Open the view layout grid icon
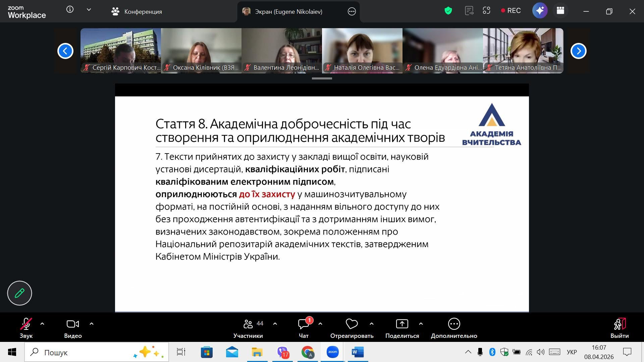 [560, 11]
